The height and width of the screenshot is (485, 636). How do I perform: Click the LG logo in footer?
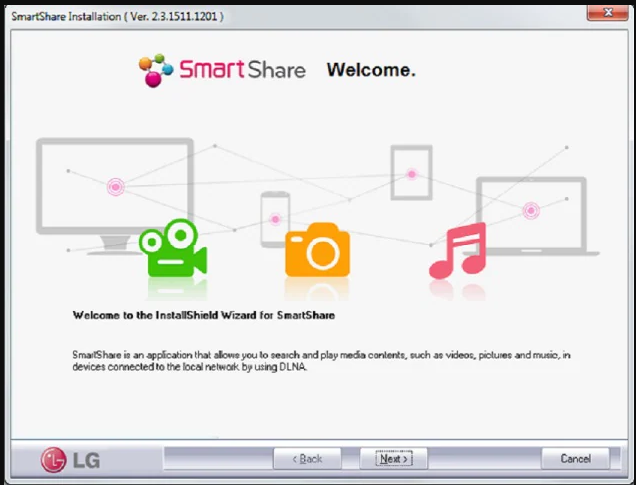pos(70,460)
